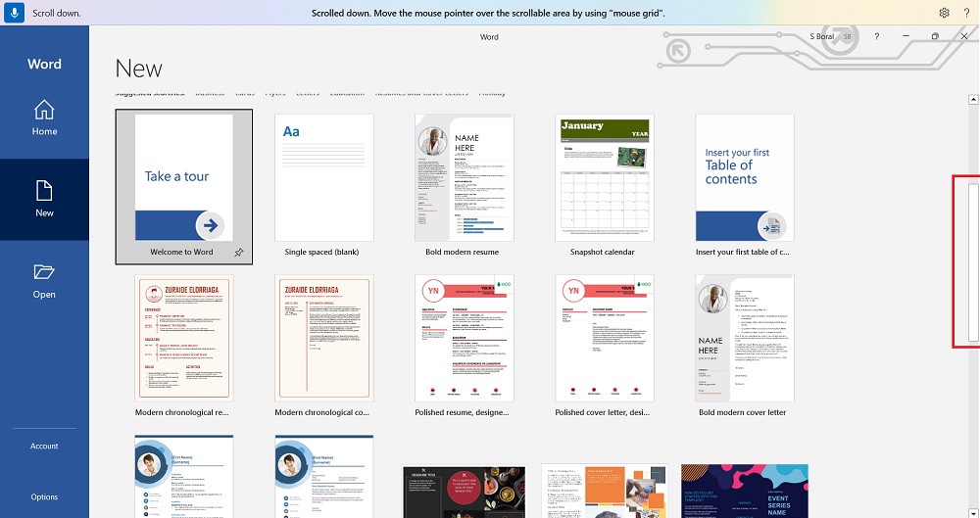Open the SB account avatar

[848, 37]
